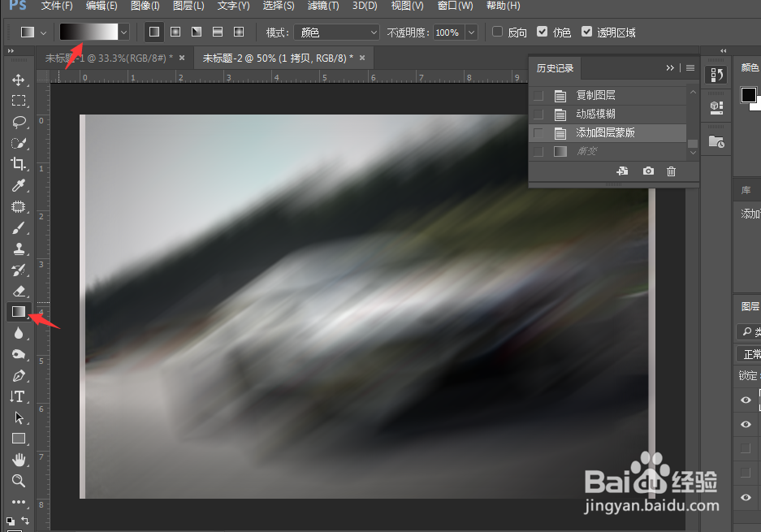Click the foreground color swatch

pyautogui.click(x=748, y=95)
